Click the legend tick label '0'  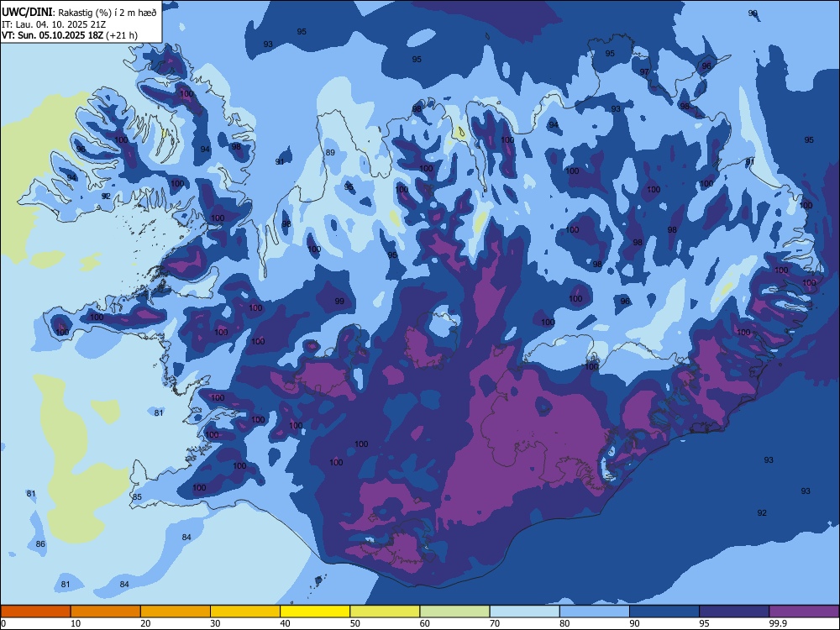(3, 623)
